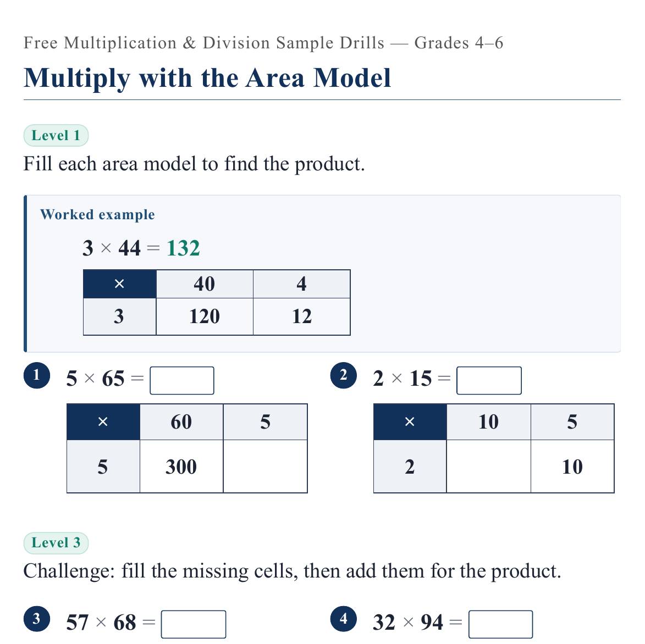Click the answer box for 32 × 94
The width and height of the screenshot is (645, 644).
(500, 624)
